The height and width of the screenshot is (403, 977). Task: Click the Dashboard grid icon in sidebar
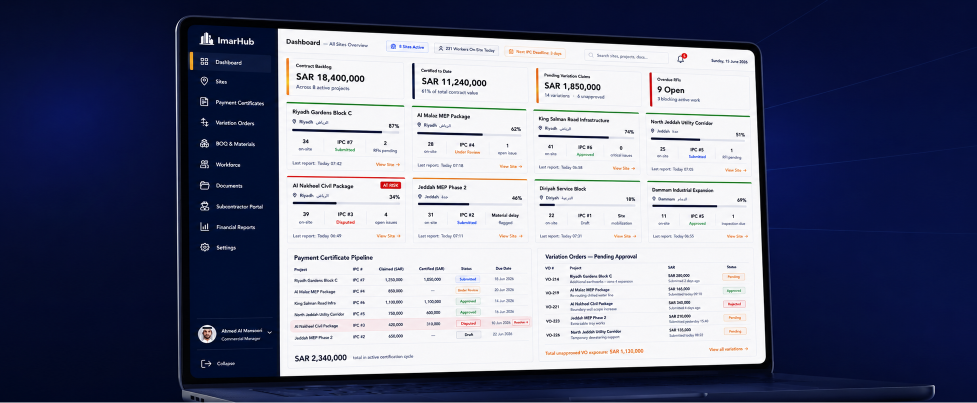click(204, 62)
